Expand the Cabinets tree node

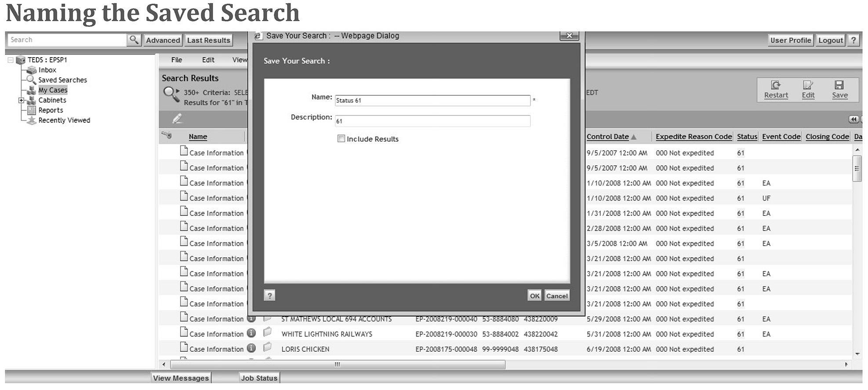tap(21, 100)
